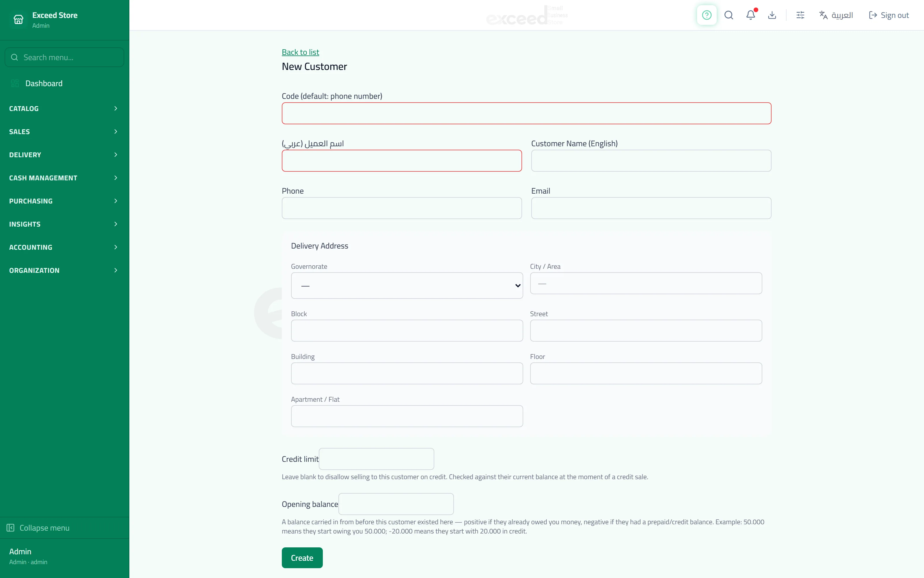Click the language translate icon
The width and height of the screenshot is (924, 578).
[x=823, y=15]
